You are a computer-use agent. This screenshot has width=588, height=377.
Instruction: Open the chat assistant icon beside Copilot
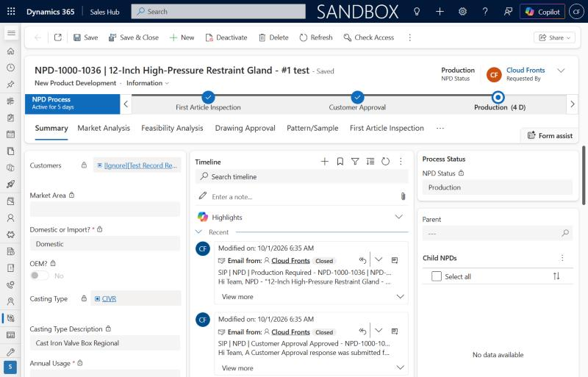508,12
